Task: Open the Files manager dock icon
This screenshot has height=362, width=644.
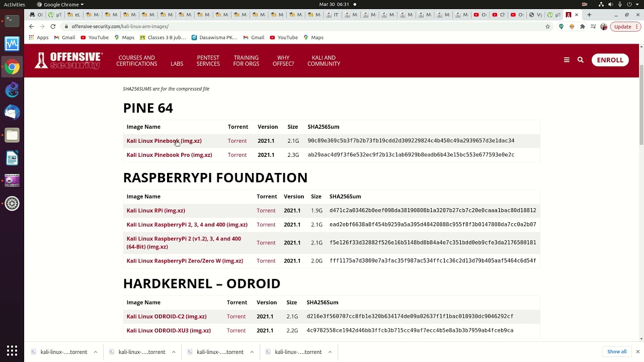Action: [x=12, y=135]
